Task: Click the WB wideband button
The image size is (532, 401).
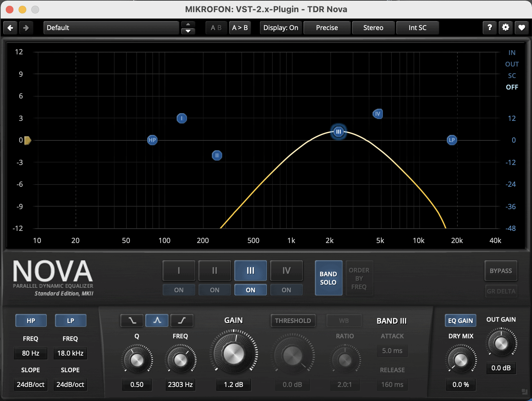Action: [x=344, y=321]
